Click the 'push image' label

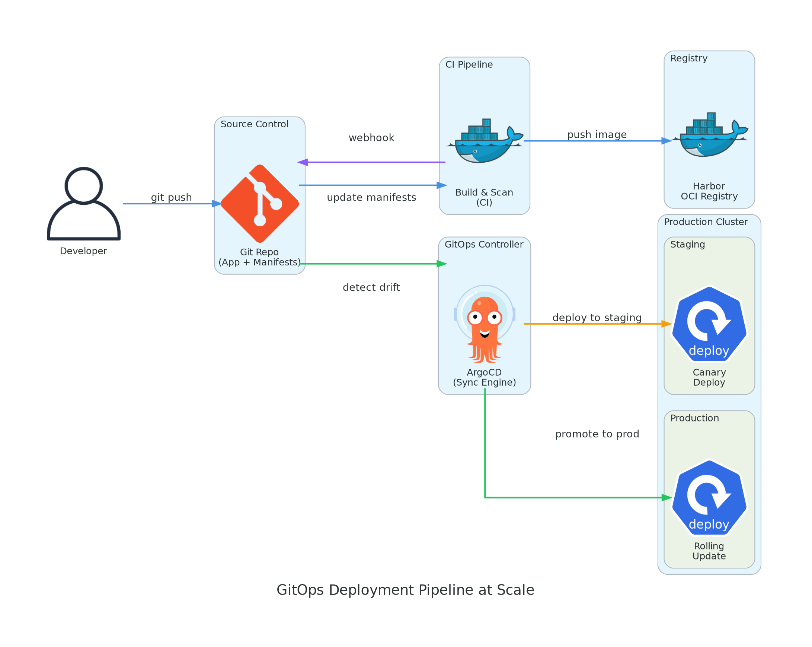pos(597,134)
